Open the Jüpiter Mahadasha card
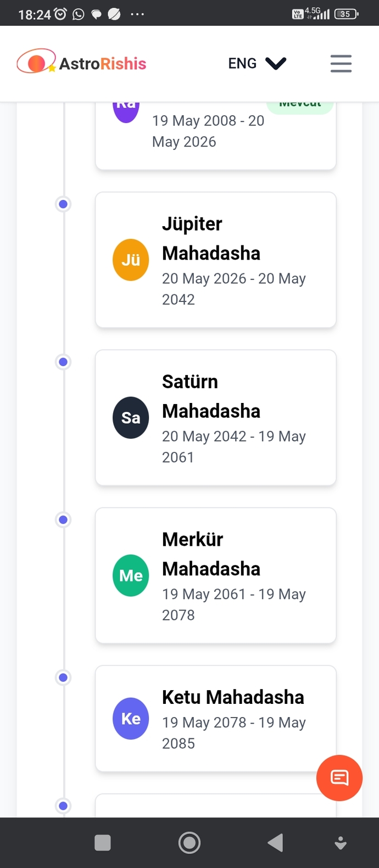Image resolution: width=379 pixels, height=868 pixels. coord(216,260)
